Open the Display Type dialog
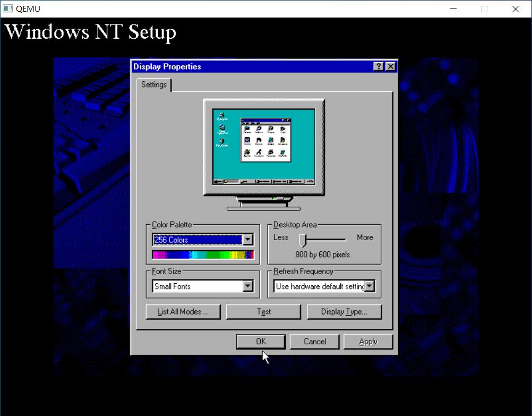This screenshot has width=532, height=416. pyautogui.click(x=344, y=312)
